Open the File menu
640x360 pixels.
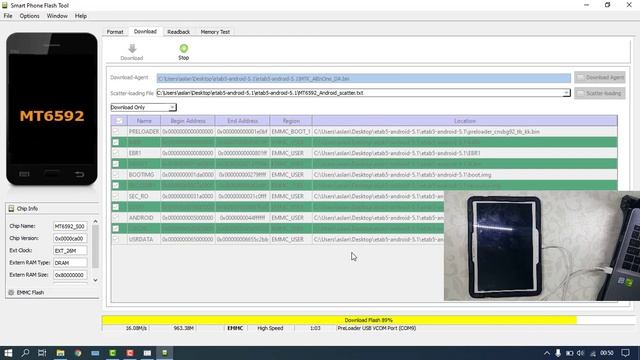tap(8, 16)
